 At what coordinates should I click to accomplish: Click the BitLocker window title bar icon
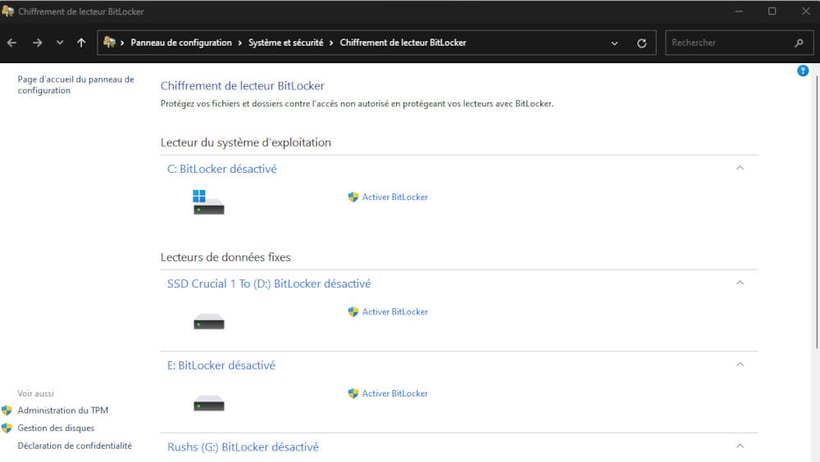coord(7,11)
